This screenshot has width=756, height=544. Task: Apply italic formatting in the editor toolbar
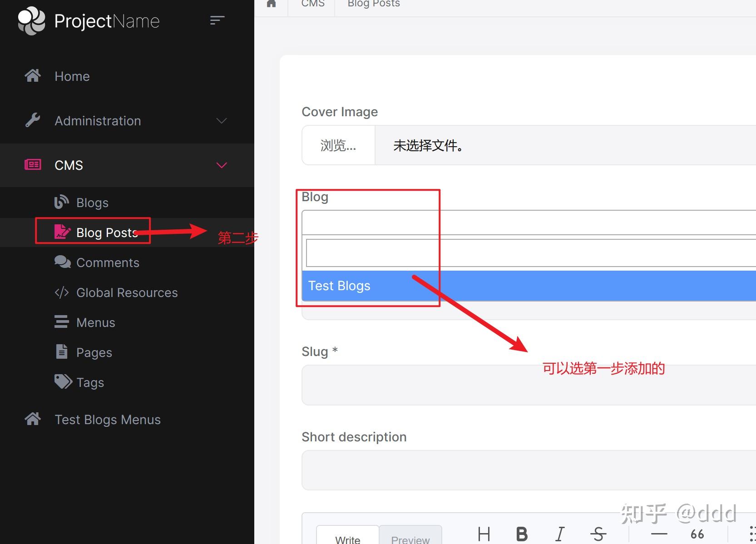[560, 534]
